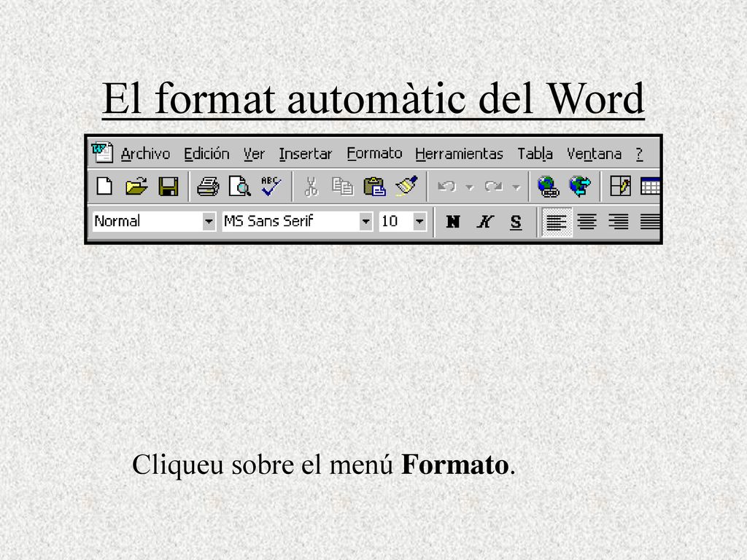Show the Web toolbar globe icon
This screenshot has height=560, width=747.
pos(580,186)
